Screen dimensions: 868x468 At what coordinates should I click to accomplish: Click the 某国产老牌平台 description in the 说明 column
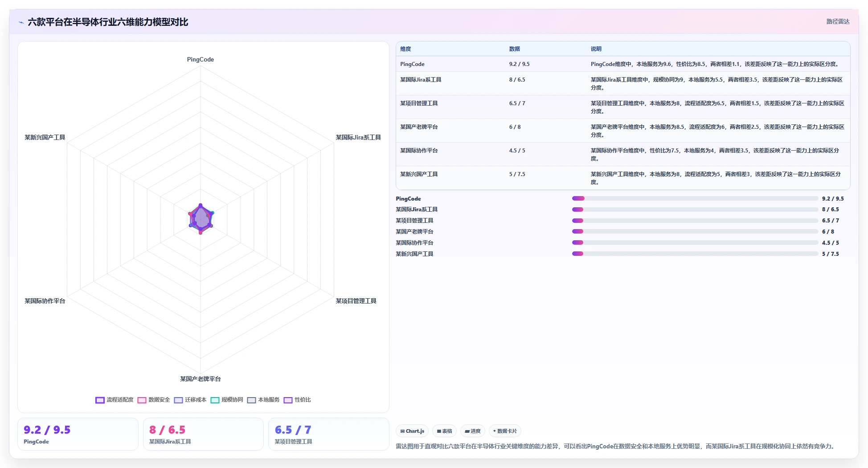[717, 131]
